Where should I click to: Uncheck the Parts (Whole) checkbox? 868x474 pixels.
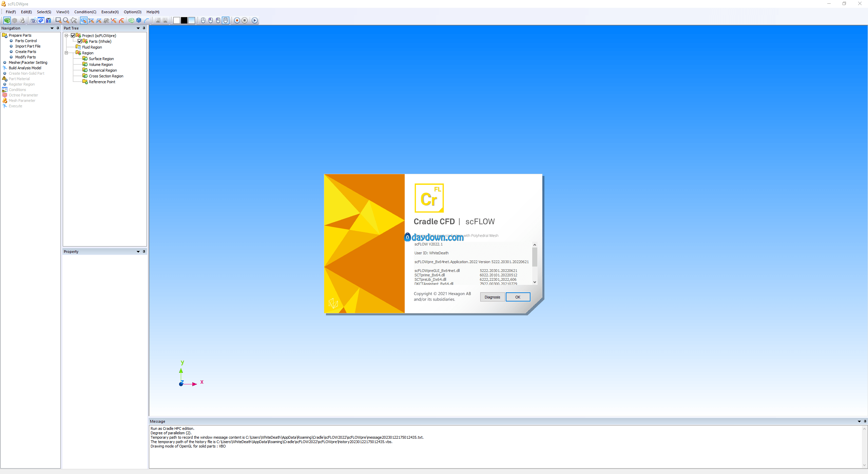[80, 41]
